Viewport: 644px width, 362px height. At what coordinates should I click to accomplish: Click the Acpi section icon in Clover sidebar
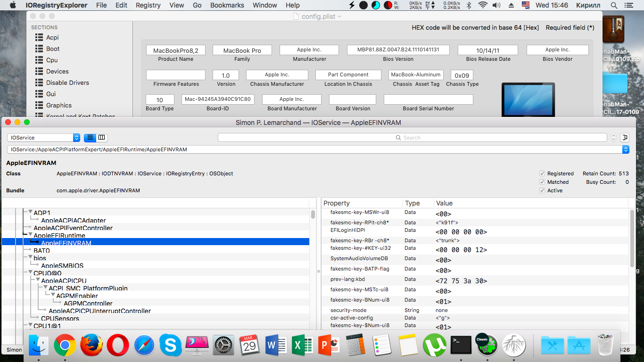tap(39, 38)
